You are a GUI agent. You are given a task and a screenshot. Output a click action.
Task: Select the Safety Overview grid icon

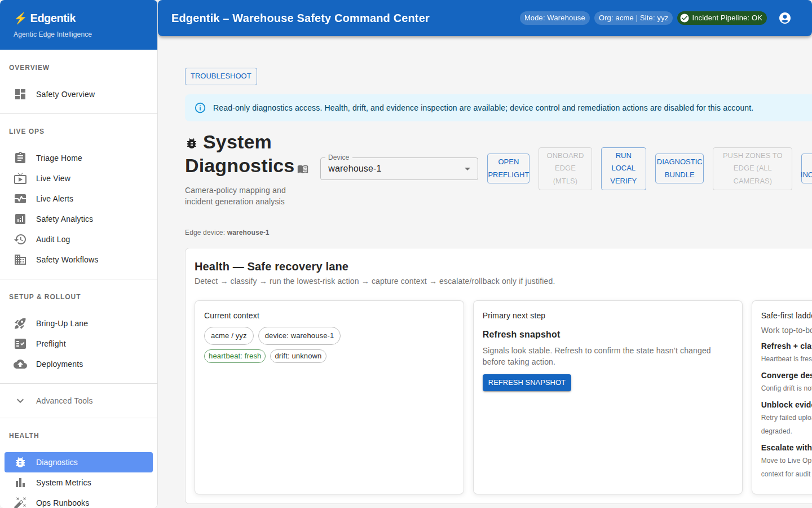pyautogui.click(x=20, y=94)
